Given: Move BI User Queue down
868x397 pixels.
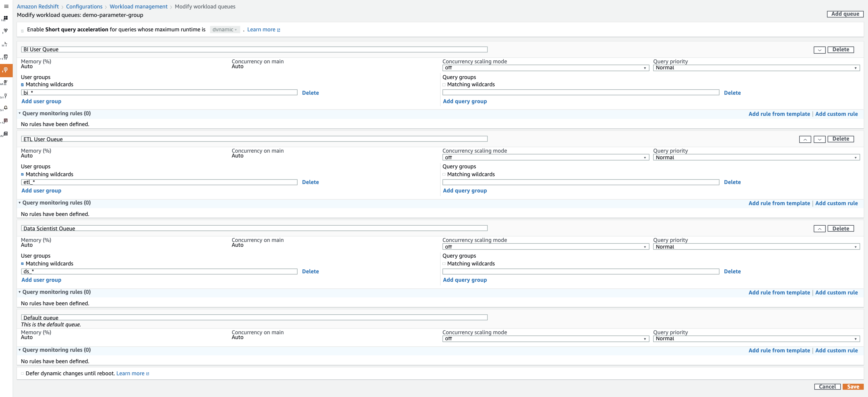Looking at the screenshot, I should click(x=819, y=50).
